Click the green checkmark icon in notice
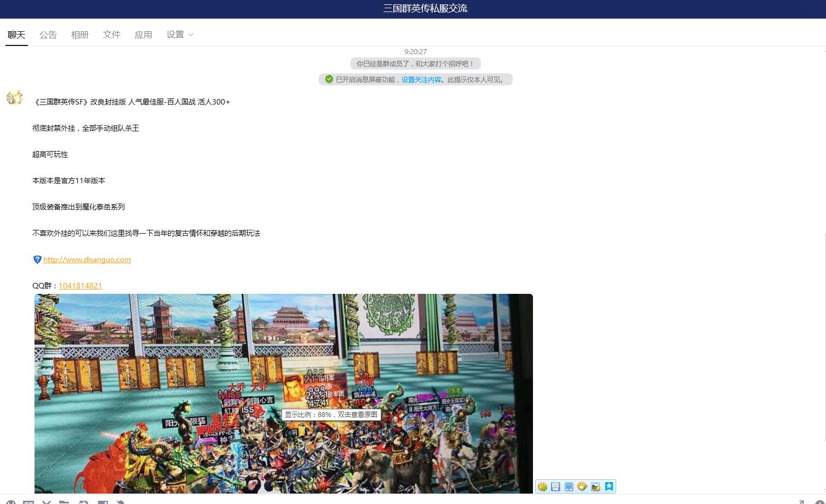 click(x=329, y=79)
